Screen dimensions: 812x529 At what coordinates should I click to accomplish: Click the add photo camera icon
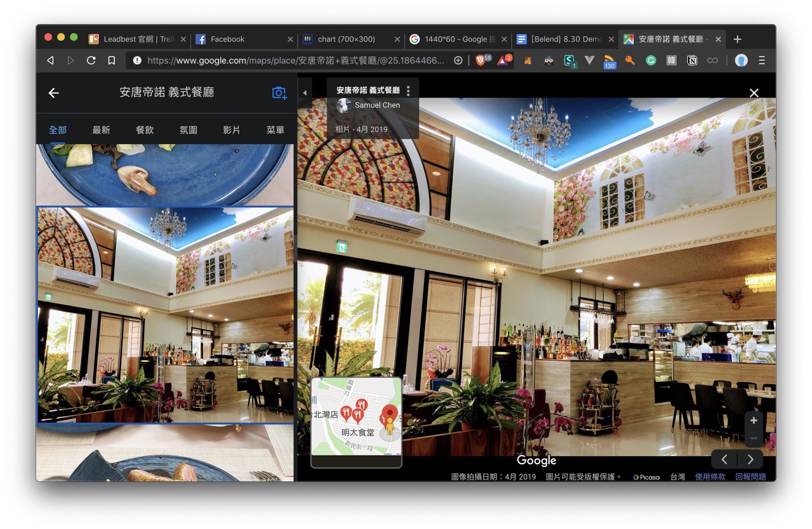tap(279, 93)
